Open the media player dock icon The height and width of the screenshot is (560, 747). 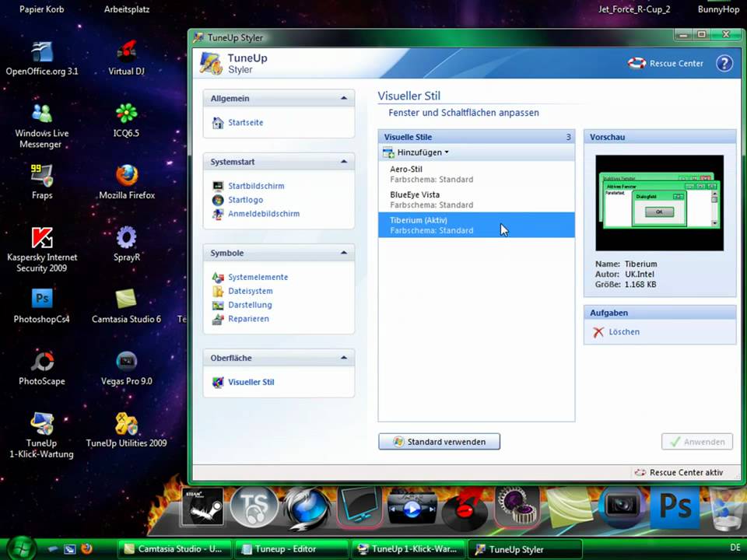tap(411, 508)
